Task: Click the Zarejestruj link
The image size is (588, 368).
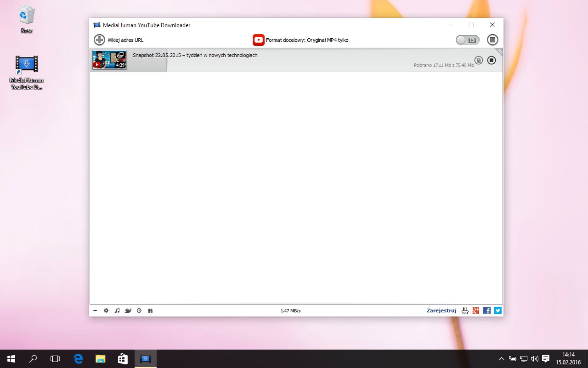Action: point(441,310)
